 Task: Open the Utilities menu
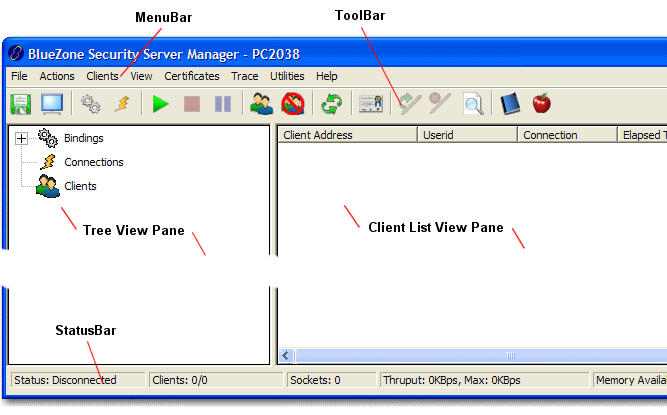(x=287, y=76)
